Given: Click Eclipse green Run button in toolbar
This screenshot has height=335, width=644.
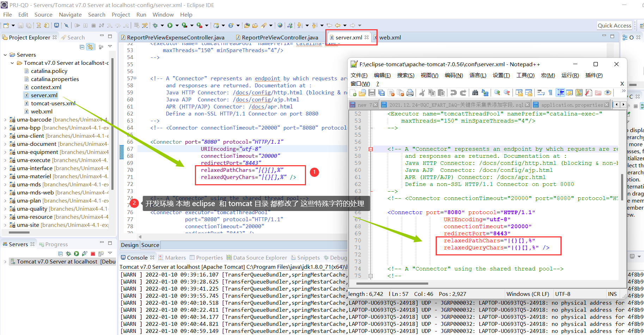Looking at the screenshot, I should [170, 25].
